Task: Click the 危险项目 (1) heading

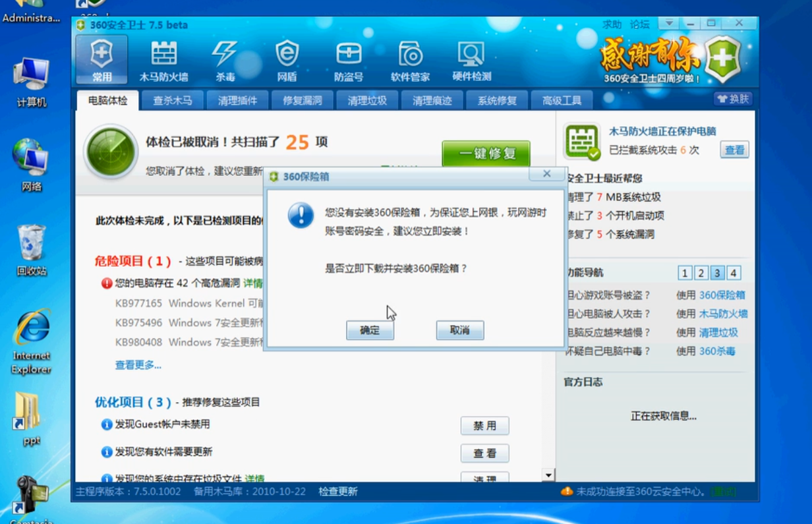Action: tap(134, 261)
